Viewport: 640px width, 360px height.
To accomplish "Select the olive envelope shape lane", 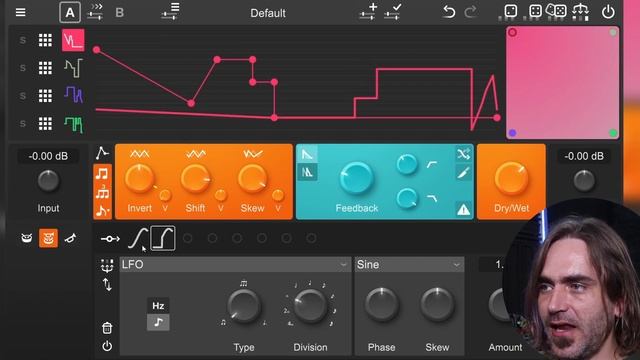I will pyautogui.click(x=73, y=68).
